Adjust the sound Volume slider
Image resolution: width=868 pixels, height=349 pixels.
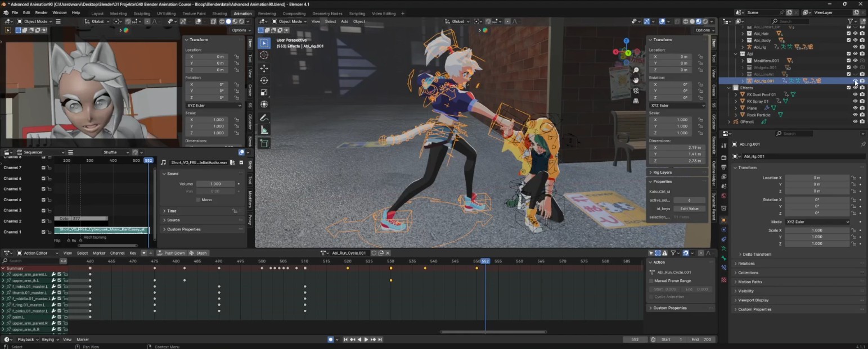pos(215,184)
